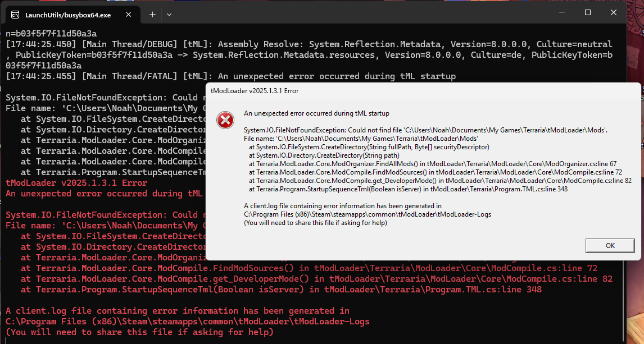Viewport: 644px width, 344px height.
Task: Click dialog line 'System.IO.FileNotFoundException: Could not find file'
Action: pos(425,130)
